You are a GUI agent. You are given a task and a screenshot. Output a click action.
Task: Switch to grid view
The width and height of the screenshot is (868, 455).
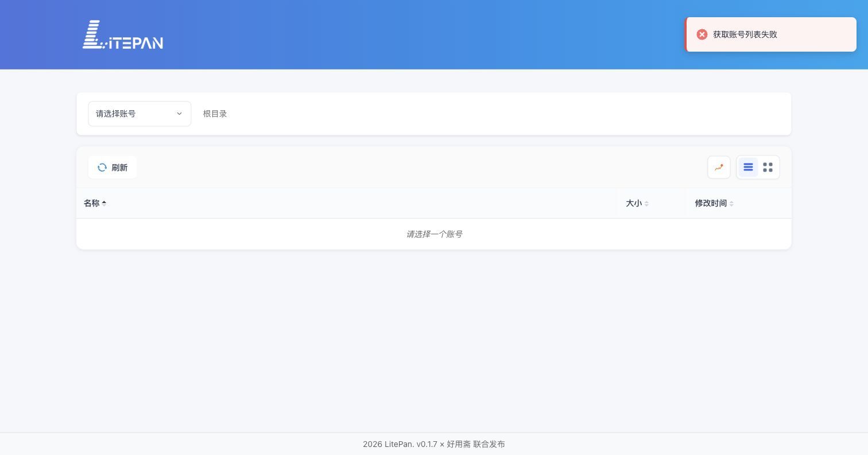tap(768, 167)
